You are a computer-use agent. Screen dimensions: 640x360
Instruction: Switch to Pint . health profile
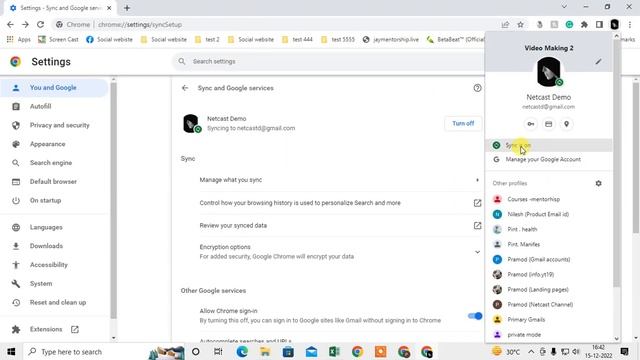(549, 229)
